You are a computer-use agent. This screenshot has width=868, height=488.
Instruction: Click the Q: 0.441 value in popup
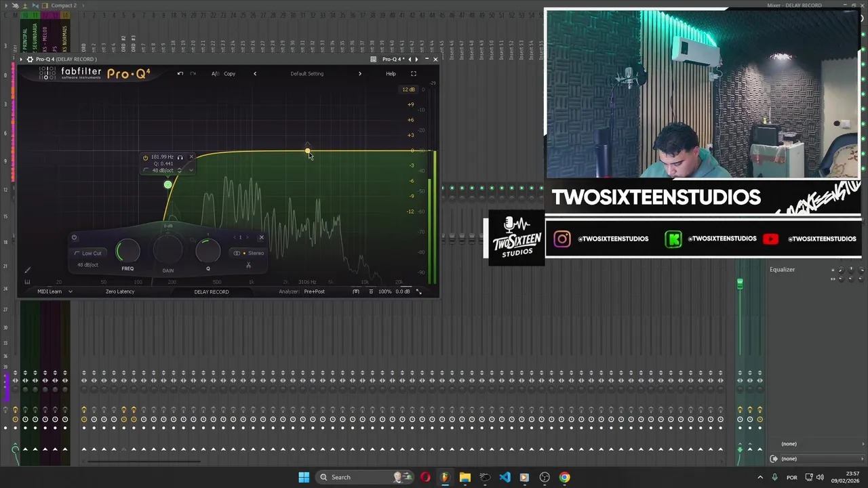tap(163, 163)
